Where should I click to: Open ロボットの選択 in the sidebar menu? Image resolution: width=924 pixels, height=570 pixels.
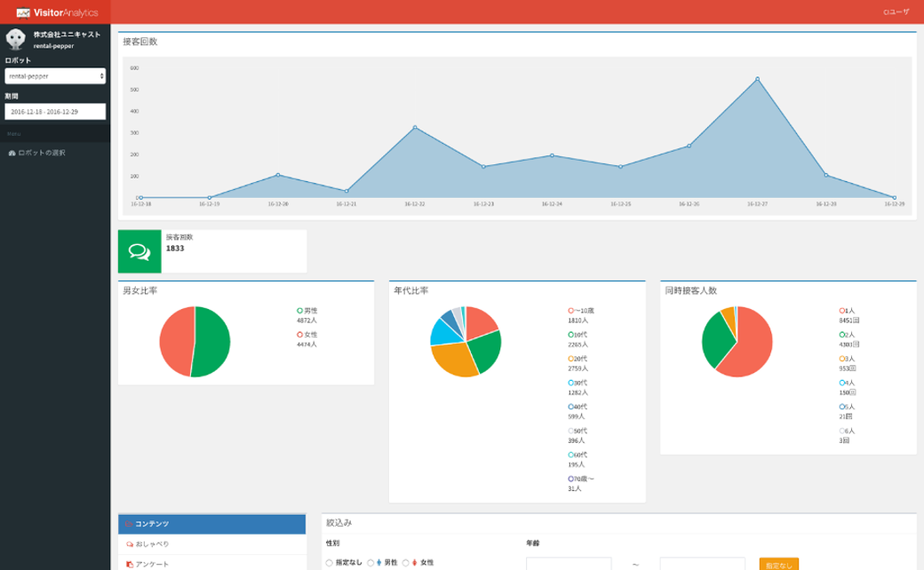41,153
